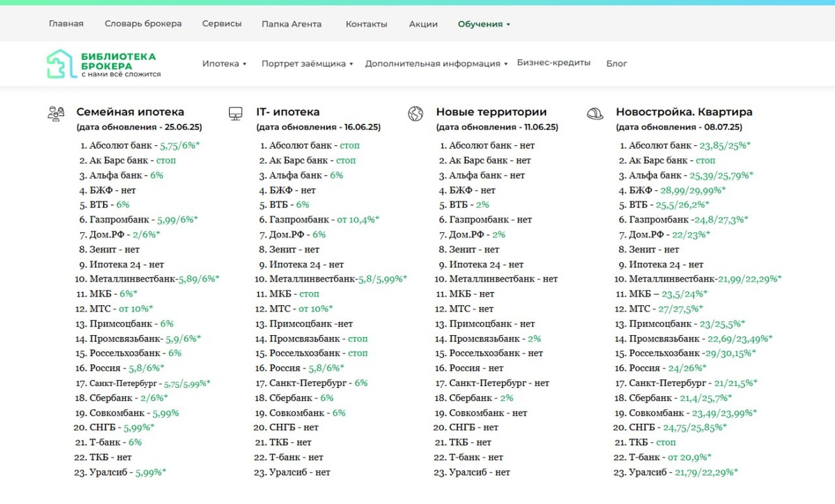Viewport: 835px width, 504px height.
Task: Click МКБ стоп in IT- ипотека
Action: [309, 294]
